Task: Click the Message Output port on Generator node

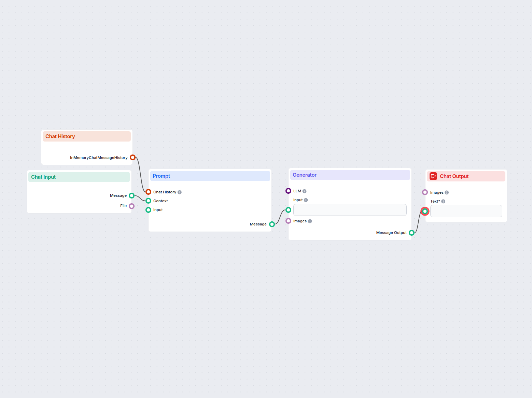Action: [x=412, y=232]
